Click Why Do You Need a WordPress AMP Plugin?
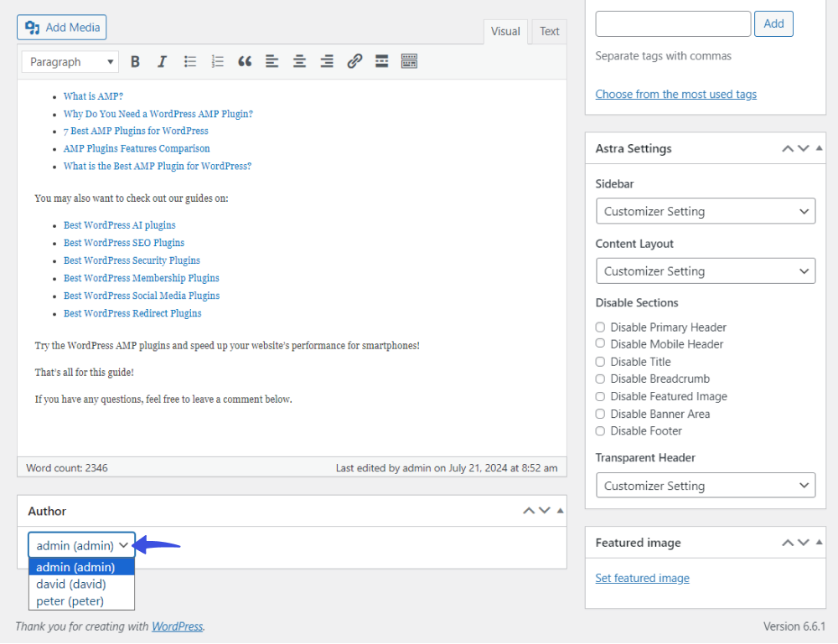The height and width of the screenshot is (644, 838). pyautogui.click(x=158, y=114)
